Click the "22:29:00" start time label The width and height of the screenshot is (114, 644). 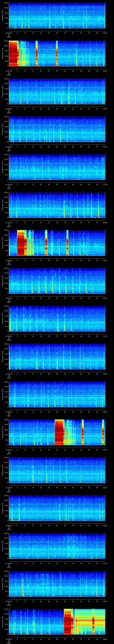coord(9,298)
